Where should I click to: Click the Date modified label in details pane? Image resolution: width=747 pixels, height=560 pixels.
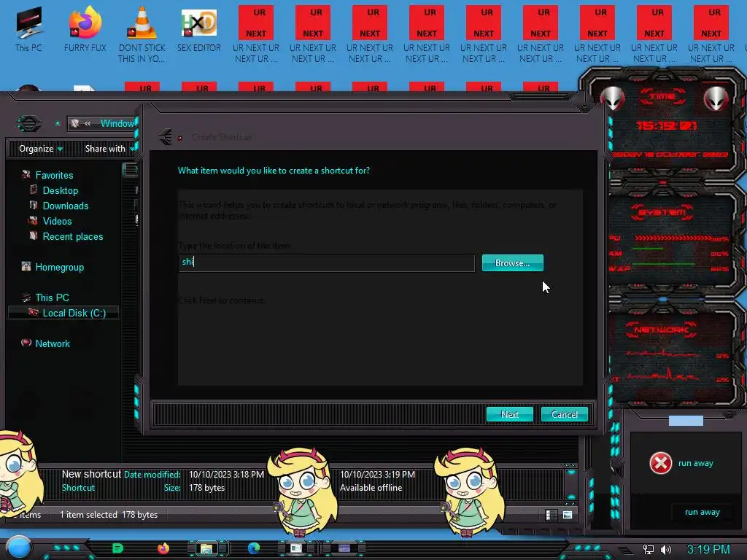click(x=152, y=475)
